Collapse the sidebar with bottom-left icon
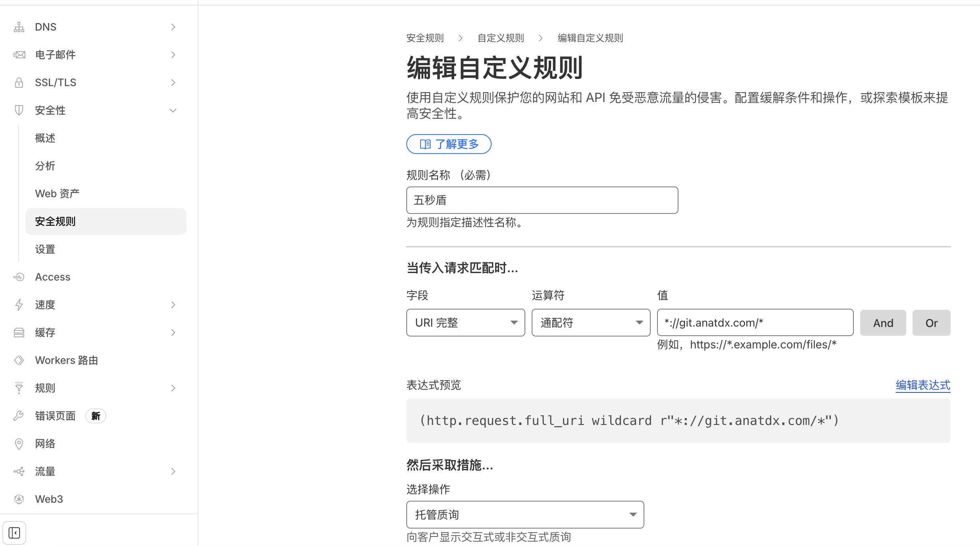The image size is (980, 546). pos(14,533)
